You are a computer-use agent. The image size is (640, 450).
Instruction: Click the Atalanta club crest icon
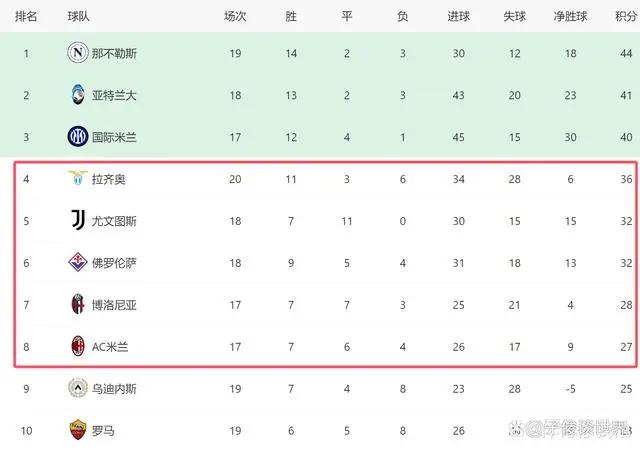(x=77, y=95)
